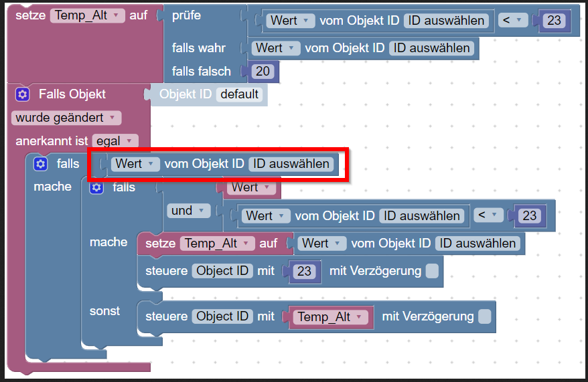Image resolution: width=588 pixels, height=382 pixels.
Task: Open the Wert dropdown in the prüfe comparison row
Action: (290, 20)
